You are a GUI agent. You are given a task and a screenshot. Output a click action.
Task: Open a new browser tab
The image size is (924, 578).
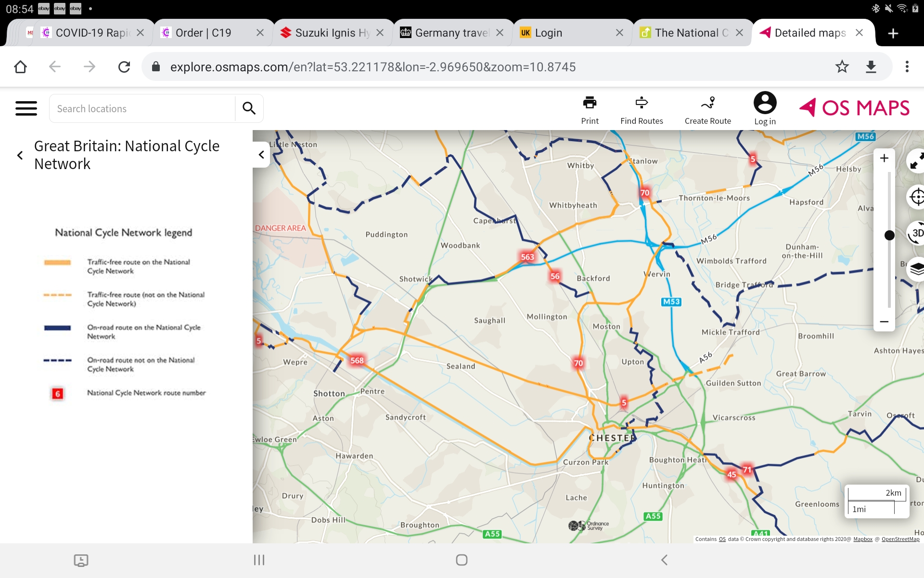[893, 33]
